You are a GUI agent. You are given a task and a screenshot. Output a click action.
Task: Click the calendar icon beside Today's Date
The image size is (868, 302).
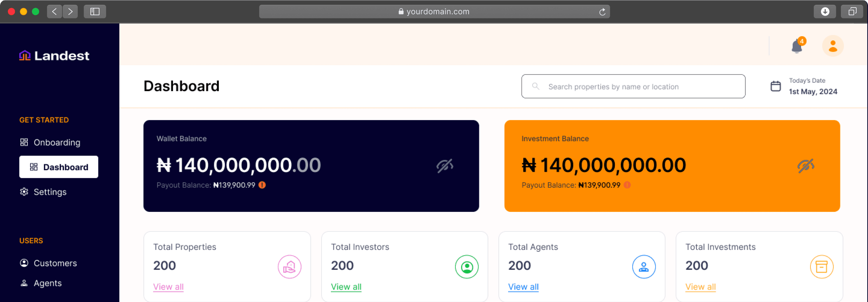click(775, 86)
